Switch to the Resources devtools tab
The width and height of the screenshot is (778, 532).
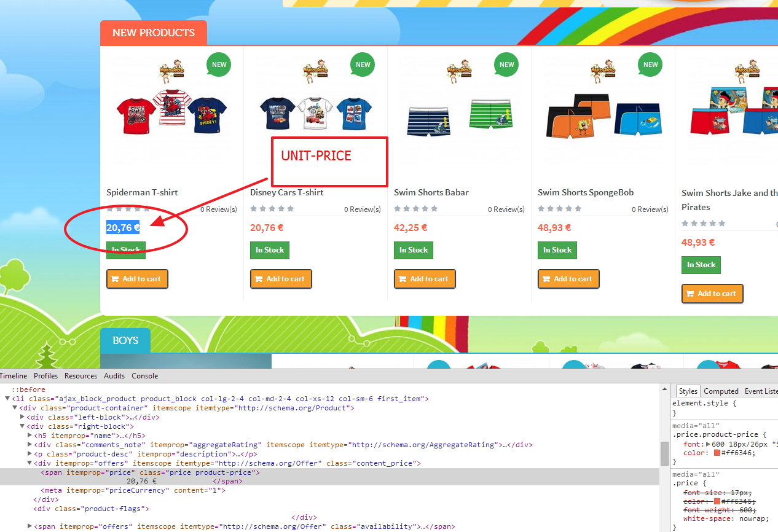pos(81,376)
